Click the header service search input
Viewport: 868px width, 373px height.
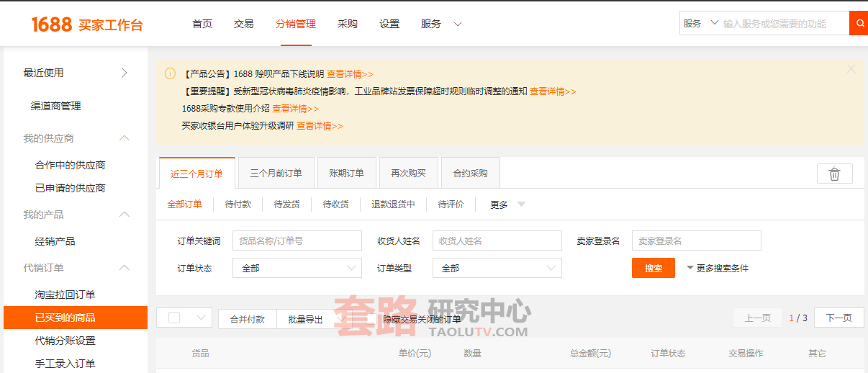(785, 23)
